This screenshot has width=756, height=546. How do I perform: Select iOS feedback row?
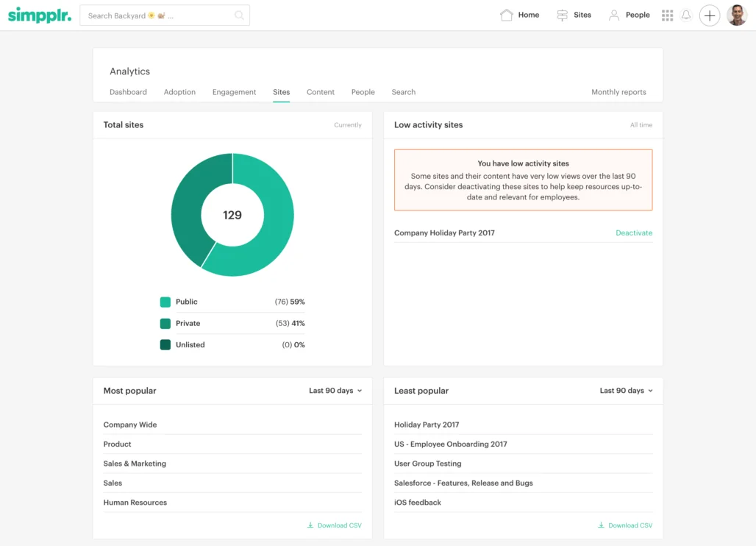coord(523,503)
